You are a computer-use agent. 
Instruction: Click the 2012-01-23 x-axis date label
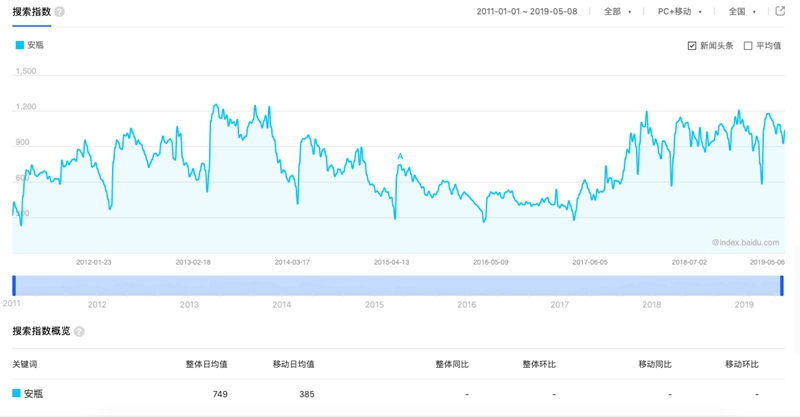(x=94, y=262)
